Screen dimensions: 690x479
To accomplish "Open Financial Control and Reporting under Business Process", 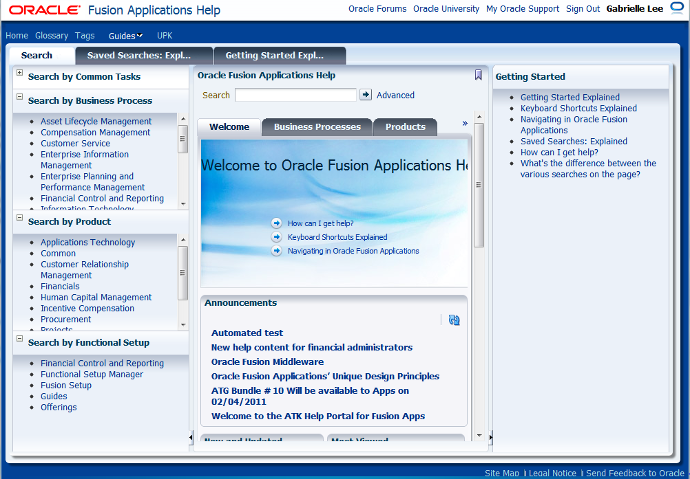I will (102, 198).
